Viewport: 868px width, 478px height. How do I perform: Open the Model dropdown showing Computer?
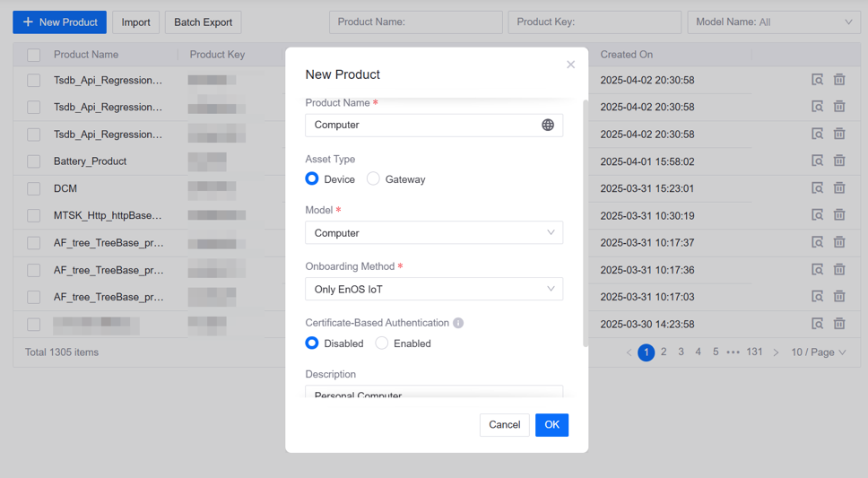pos(434,233)
